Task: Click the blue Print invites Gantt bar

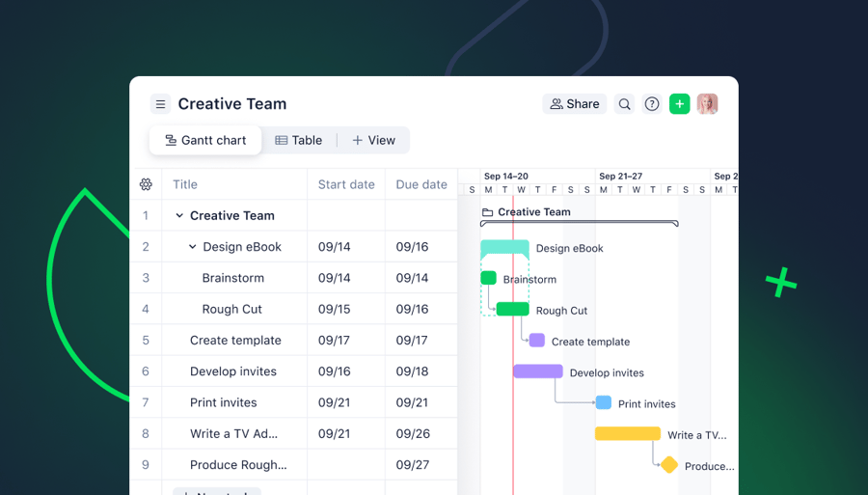Action: click(604, 402)
